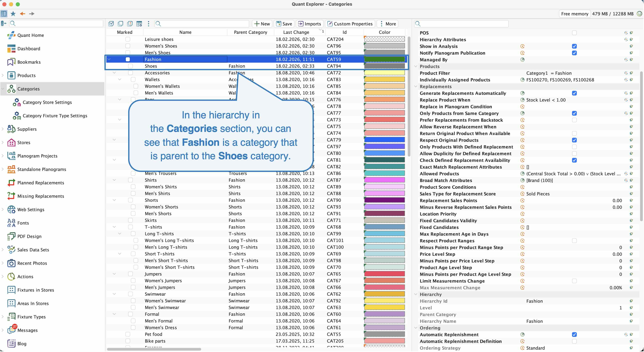Collapse the Shirts category row

click(114, 180)
